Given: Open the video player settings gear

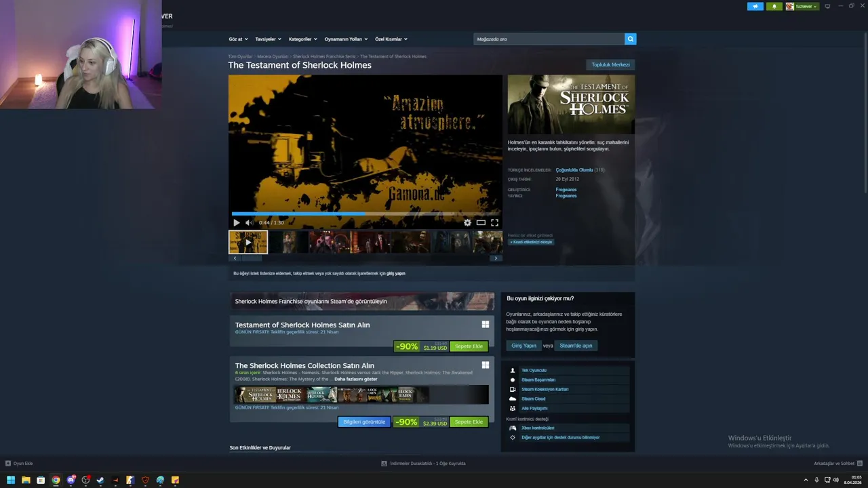Looking at the screenshot, I should point(467,222).
